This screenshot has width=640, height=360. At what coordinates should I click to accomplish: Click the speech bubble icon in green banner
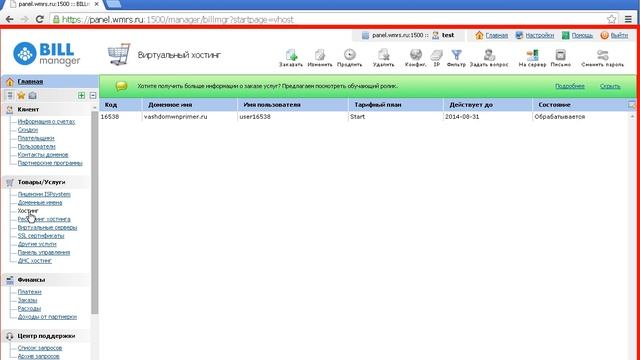coord(121,86)
